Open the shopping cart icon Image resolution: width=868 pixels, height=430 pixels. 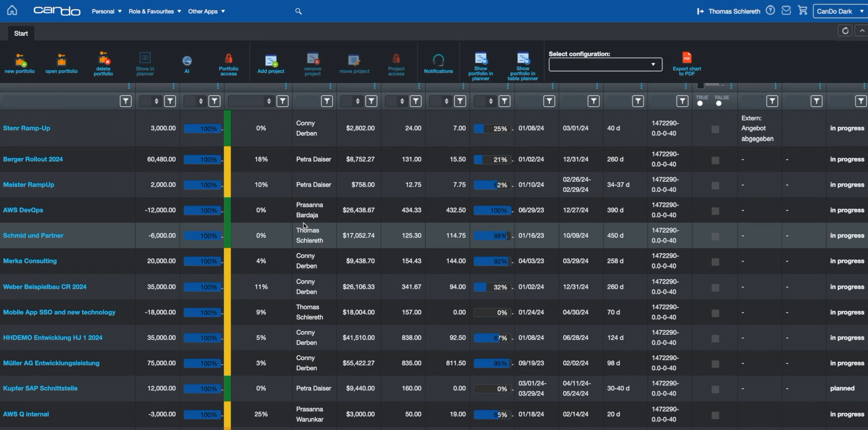pos(803,10)
